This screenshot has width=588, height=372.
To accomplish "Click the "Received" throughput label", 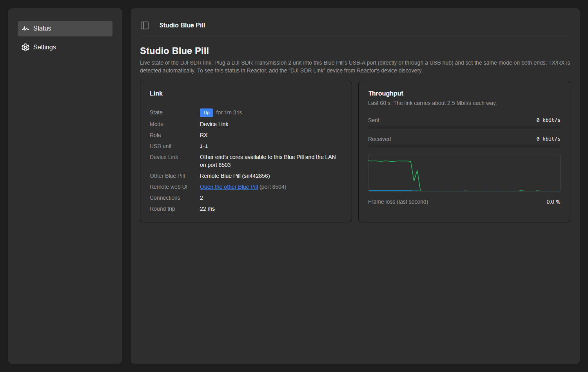I will [x=379, y=139].
